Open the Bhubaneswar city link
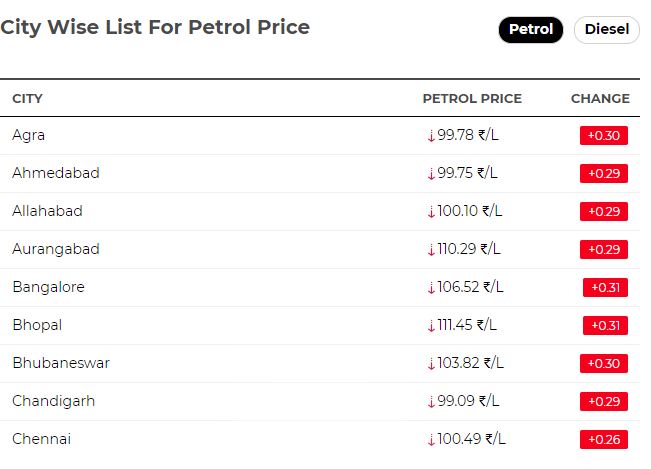 (61, 363)
